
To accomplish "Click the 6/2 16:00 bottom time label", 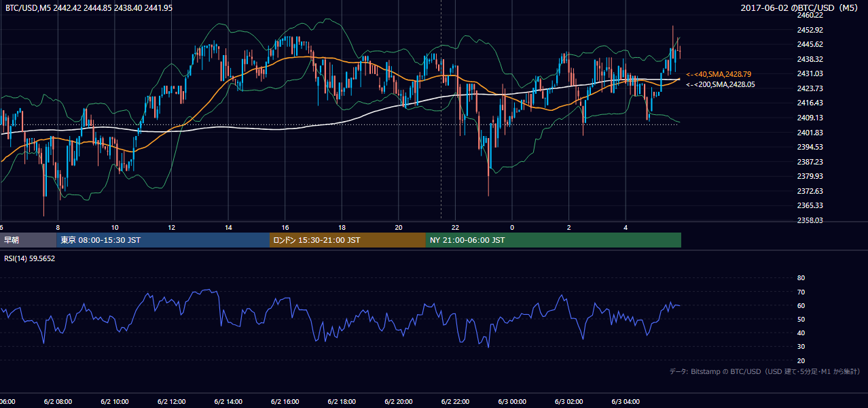I will pyautogui.click(x=285, y=402).
